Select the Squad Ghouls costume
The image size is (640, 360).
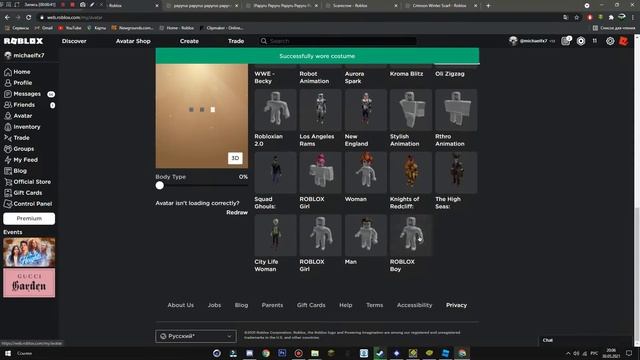pyautogui.click(x=275, y=173)
